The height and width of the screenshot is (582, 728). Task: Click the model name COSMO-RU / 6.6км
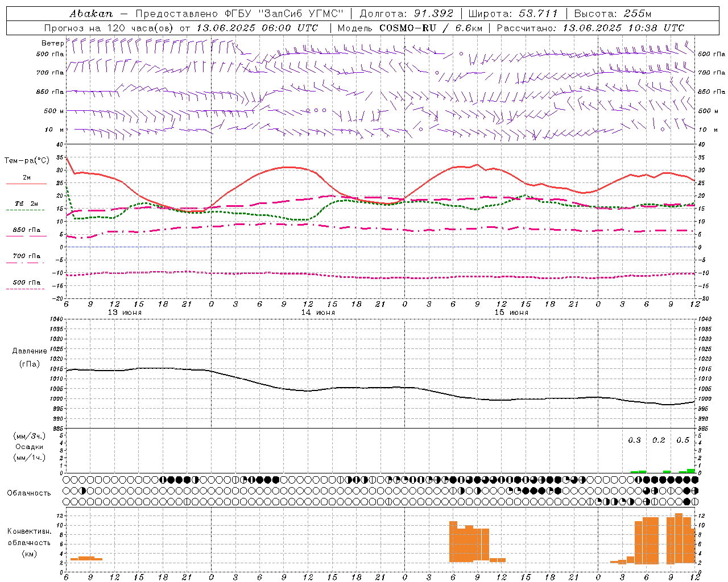(431, 28)
